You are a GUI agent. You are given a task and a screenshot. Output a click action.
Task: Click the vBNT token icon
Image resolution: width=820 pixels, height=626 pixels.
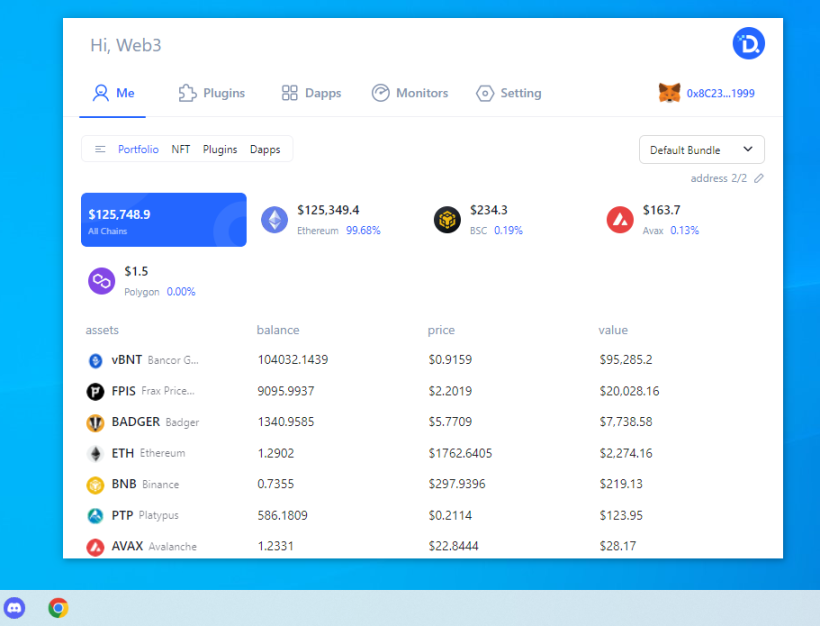click(x=95, y=360)
